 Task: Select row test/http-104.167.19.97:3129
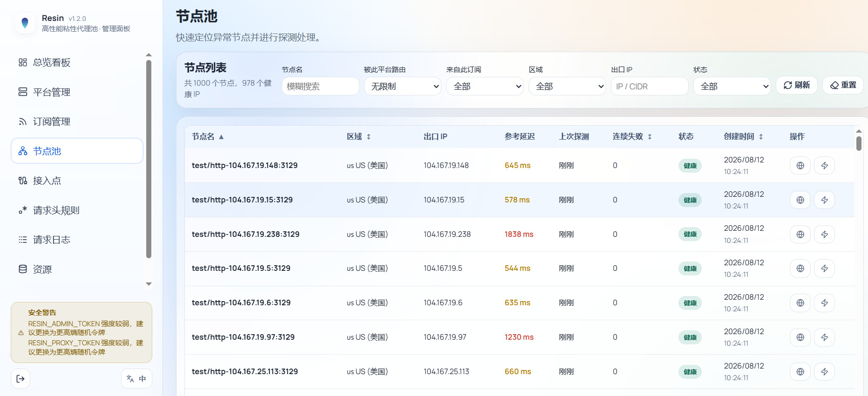[x=519, y=337]
